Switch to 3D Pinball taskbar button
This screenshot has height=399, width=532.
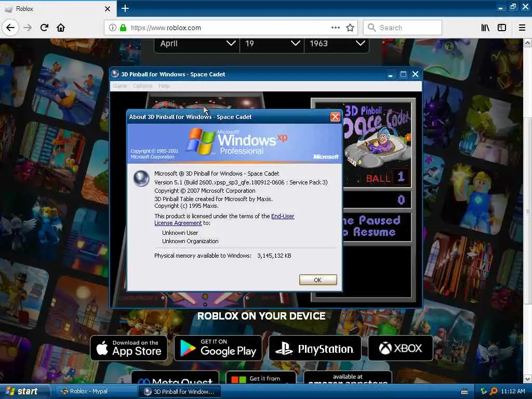tap(180, 392)
